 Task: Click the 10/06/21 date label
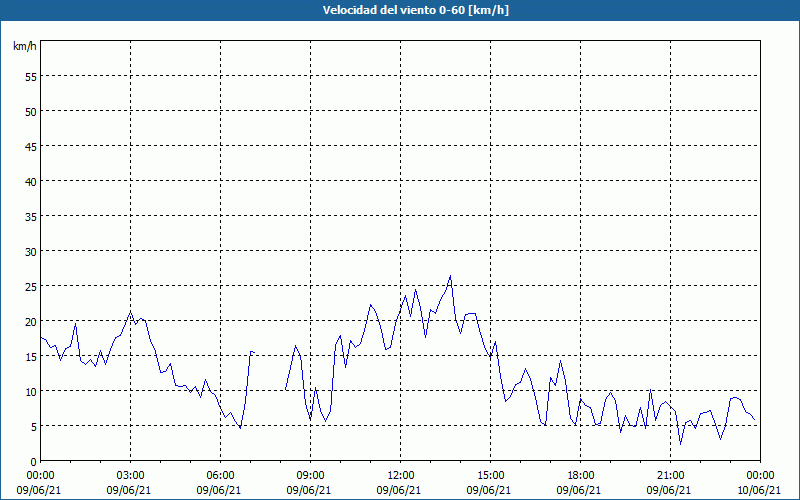(759, 490)
